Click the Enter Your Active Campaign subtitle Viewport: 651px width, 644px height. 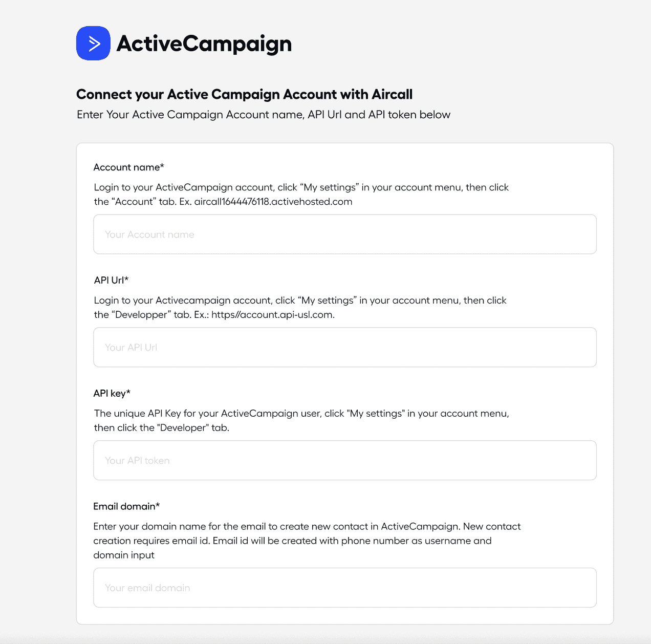coord(264,115)
